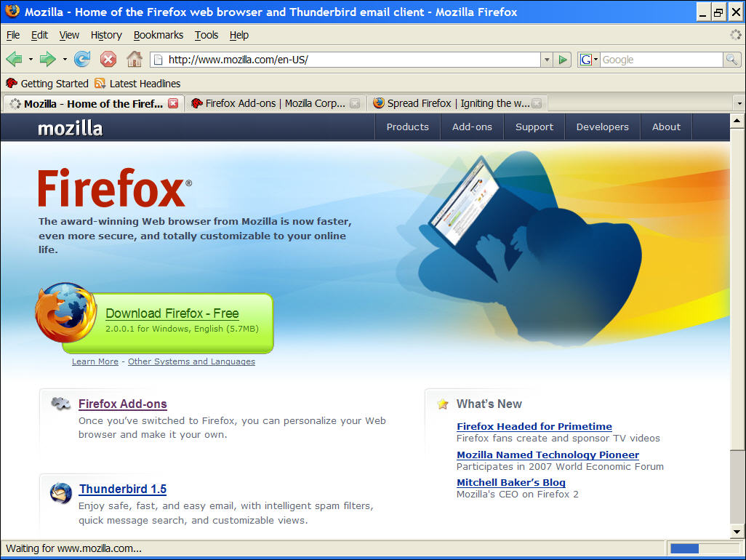Image resolution: width=746 pixels, height=560 pixels.
Task: Open the Forward history dropdown arrow
Action: (x=65, y=60)
